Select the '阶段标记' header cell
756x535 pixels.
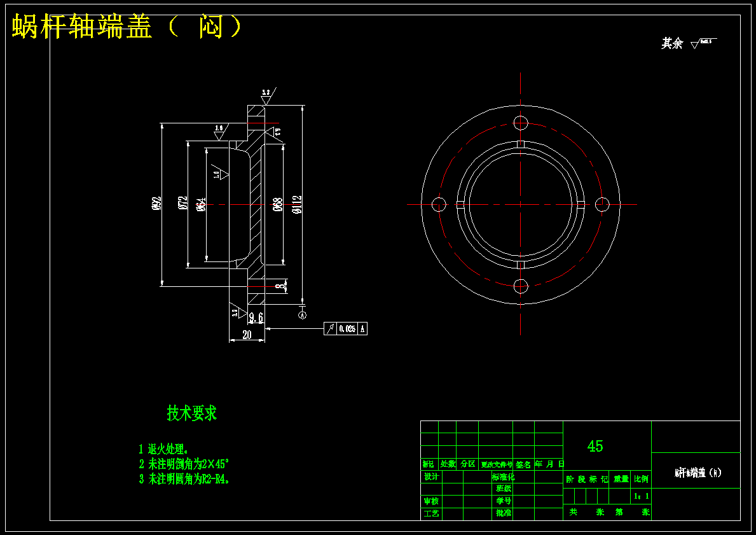(587, 479)
